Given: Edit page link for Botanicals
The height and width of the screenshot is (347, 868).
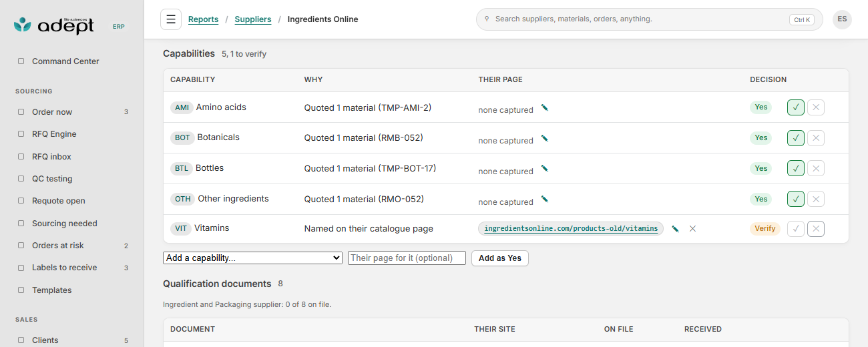Looking at the screenshot, I should [545, 138].
